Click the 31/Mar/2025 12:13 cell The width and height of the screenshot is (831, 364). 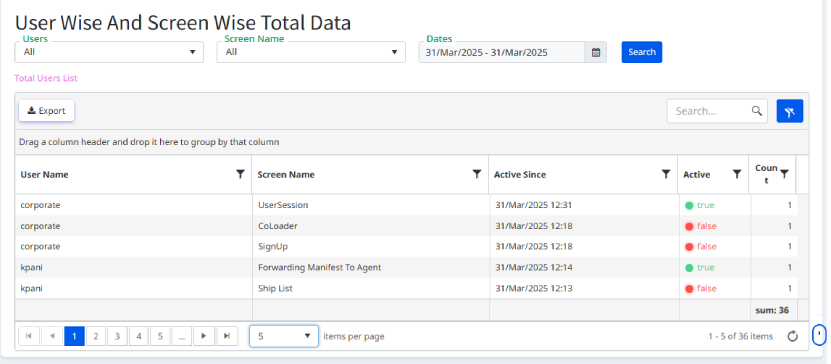[x=584, y=288]
